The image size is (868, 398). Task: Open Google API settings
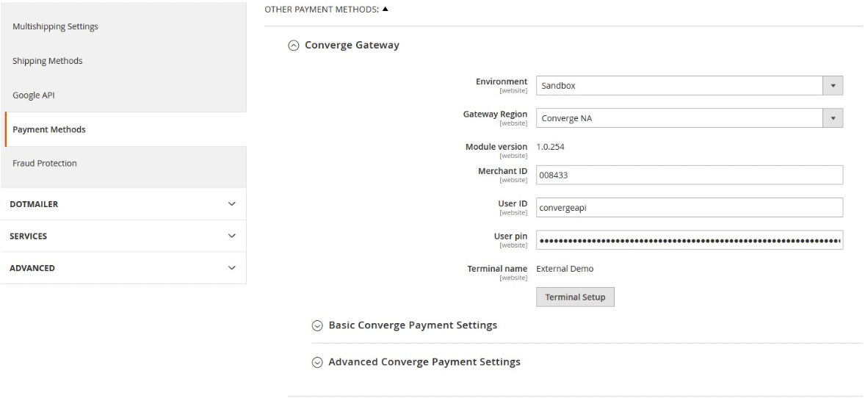pos(34,95)
